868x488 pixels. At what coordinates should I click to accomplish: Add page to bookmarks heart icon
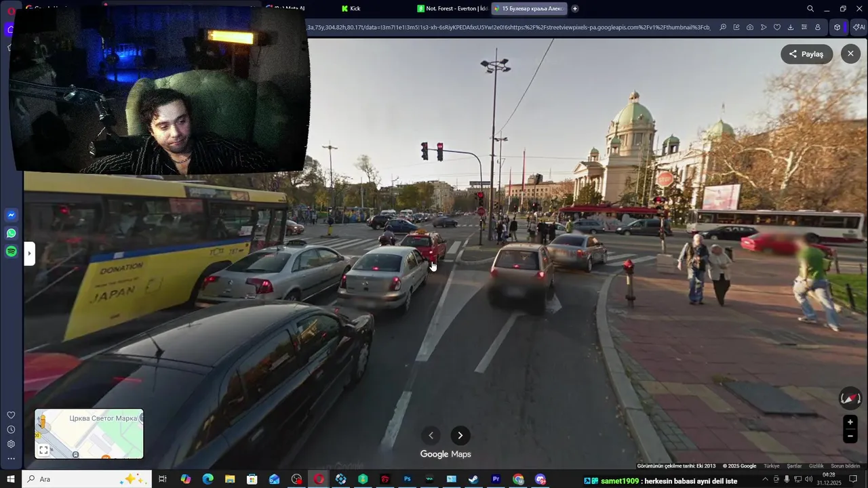(x=777, y=27)
